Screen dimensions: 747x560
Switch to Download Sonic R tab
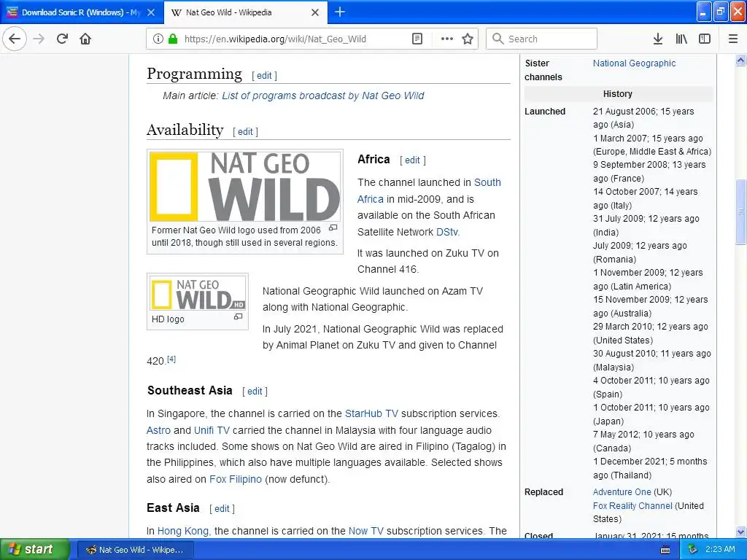[x=81, y=12]
